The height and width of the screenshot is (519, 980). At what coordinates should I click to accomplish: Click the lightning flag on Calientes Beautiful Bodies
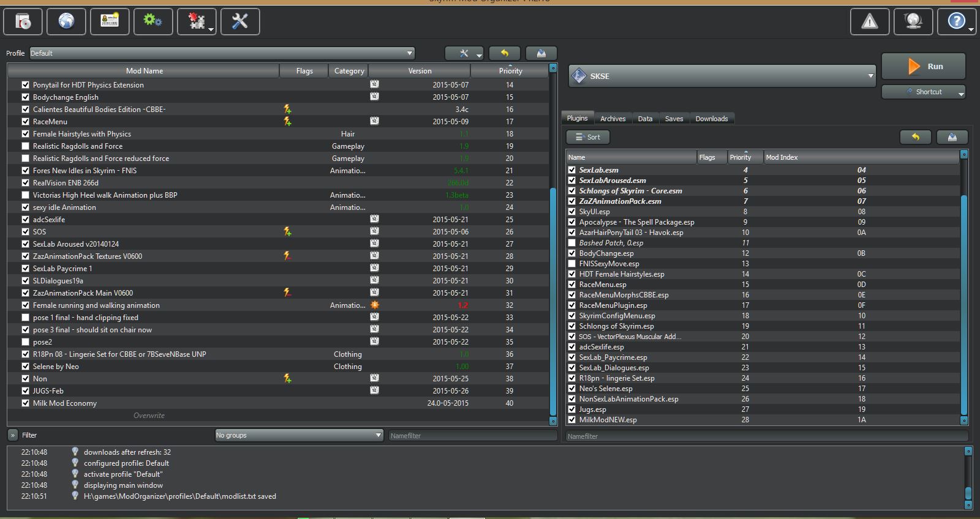[287, 110]
